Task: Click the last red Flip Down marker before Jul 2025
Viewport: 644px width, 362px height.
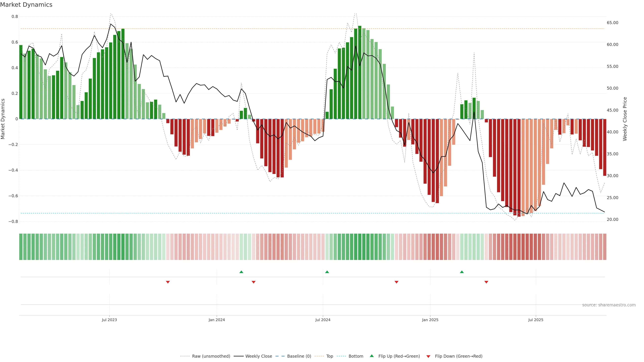Action: click(x=486, y=282)
